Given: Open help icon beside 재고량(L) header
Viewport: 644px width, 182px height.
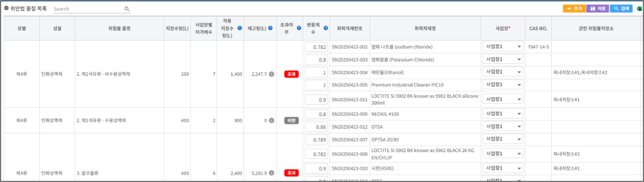Looking at the screenshot, I should pos(270,28).
